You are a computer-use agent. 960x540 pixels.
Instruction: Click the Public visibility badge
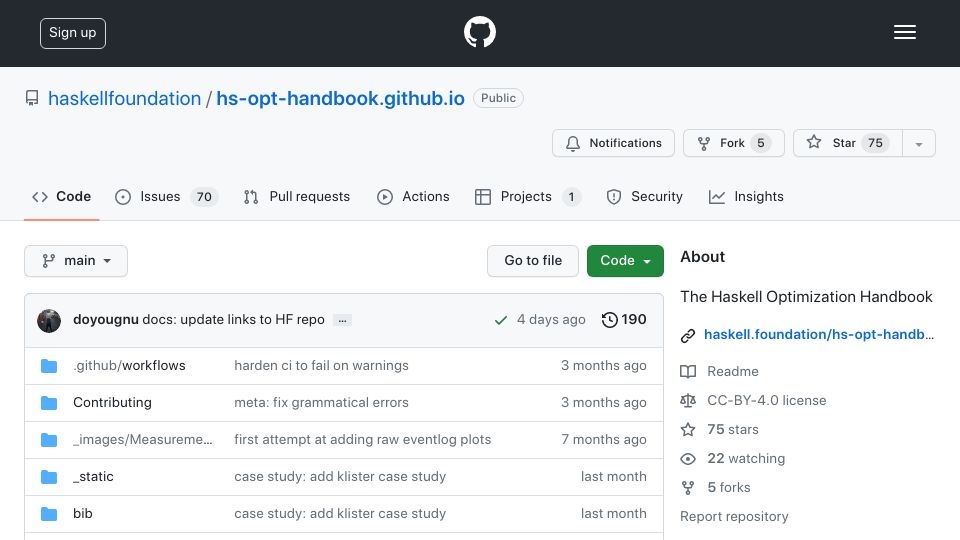click(x=498, y=98)
